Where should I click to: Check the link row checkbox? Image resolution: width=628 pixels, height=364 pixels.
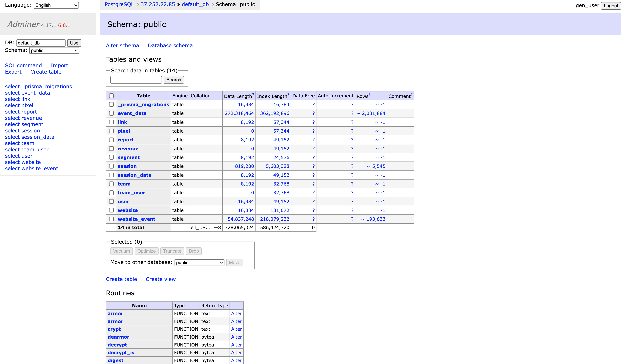pyautogui.click(x=111, y=122)
